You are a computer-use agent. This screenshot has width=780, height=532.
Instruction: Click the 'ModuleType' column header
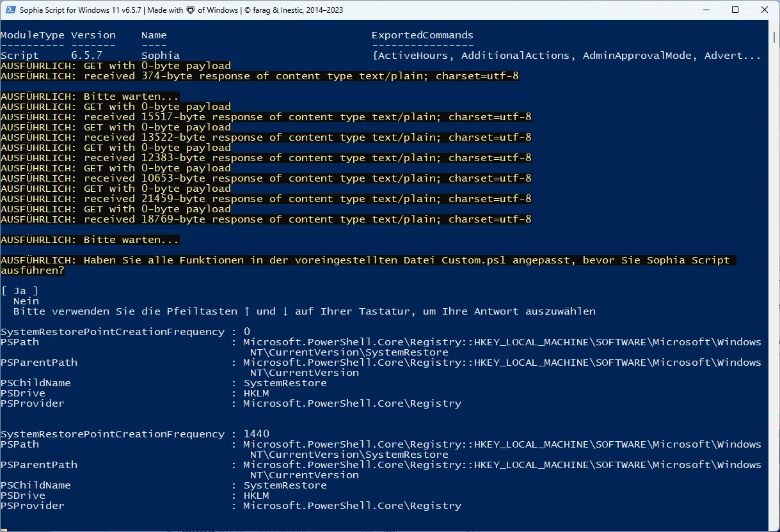click(33, 35)
